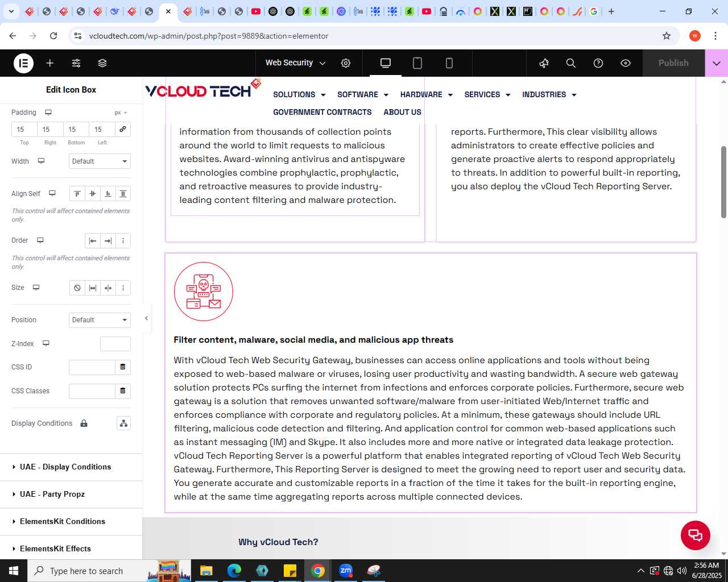728x582 pixels.
Task: Set Align Self to end
Action: 108,194
